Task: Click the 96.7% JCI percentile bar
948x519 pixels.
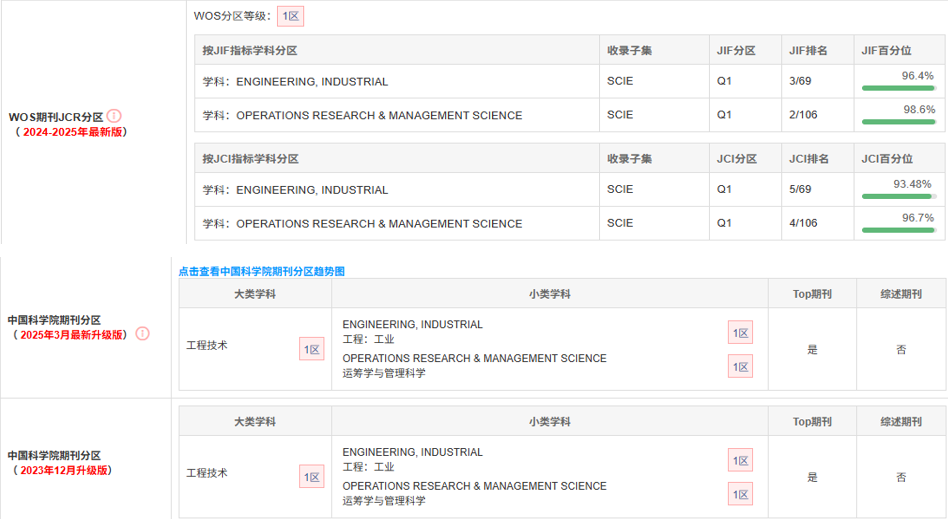Action: (x=898, y=229)
